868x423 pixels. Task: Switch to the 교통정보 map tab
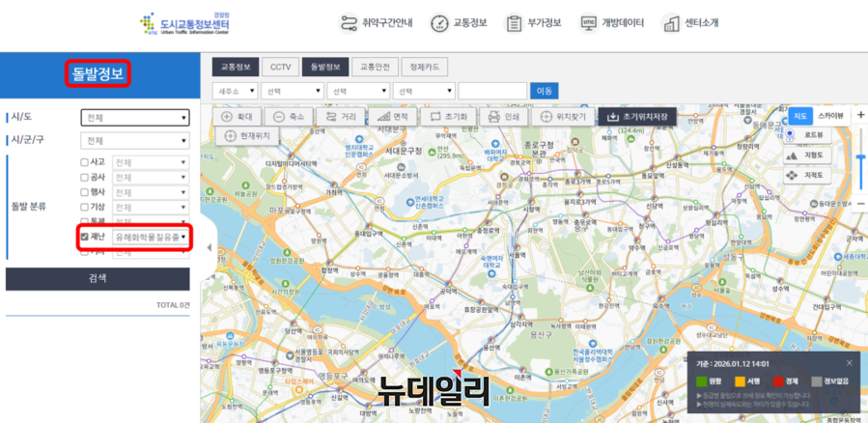pyautogui.click(x=236, y=67)
